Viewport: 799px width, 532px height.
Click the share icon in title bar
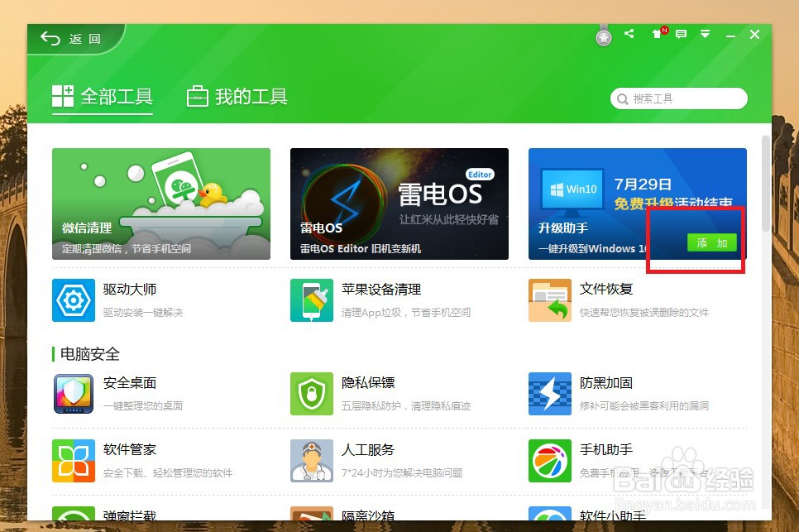click(x=629, y=34)
